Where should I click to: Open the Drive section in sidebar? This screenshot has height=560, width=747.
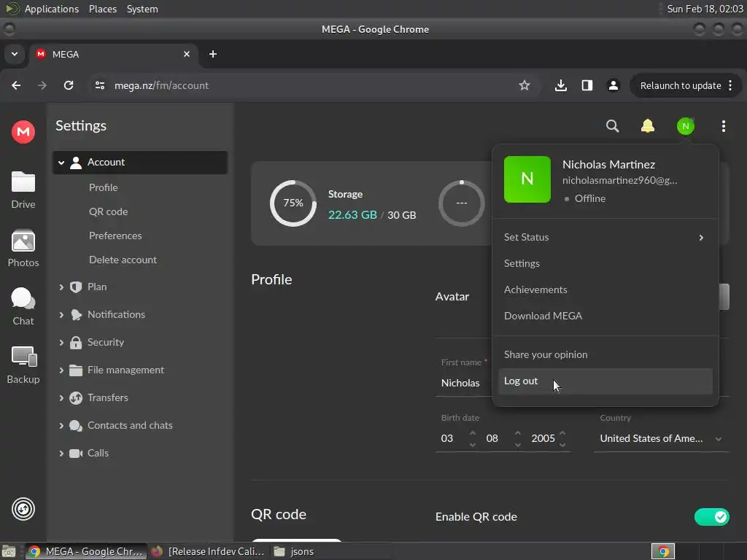[23, 190]
